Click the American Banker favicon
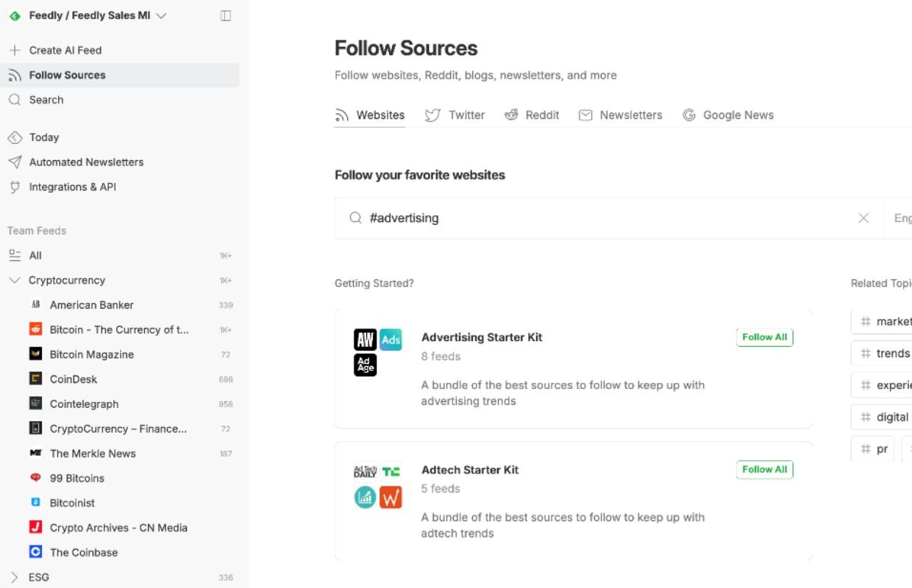Screen dimensions: 912x588 [x=35, y=304]
